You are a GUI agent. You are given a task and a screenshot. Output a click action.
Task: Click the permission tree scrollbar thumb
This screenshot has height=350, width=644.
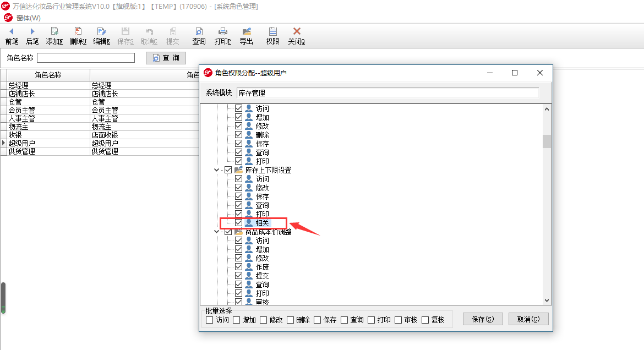(x=547, y=141)
